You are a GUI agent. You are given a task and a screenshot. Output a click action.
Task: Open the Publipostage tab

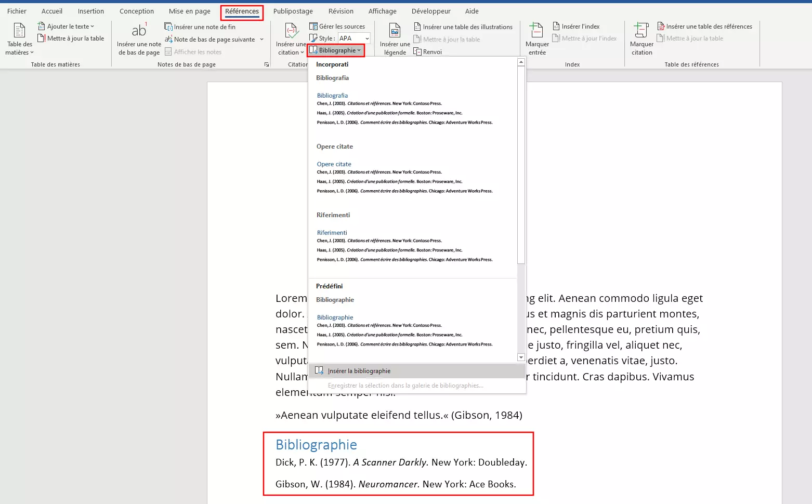click(x=293, y=11)
